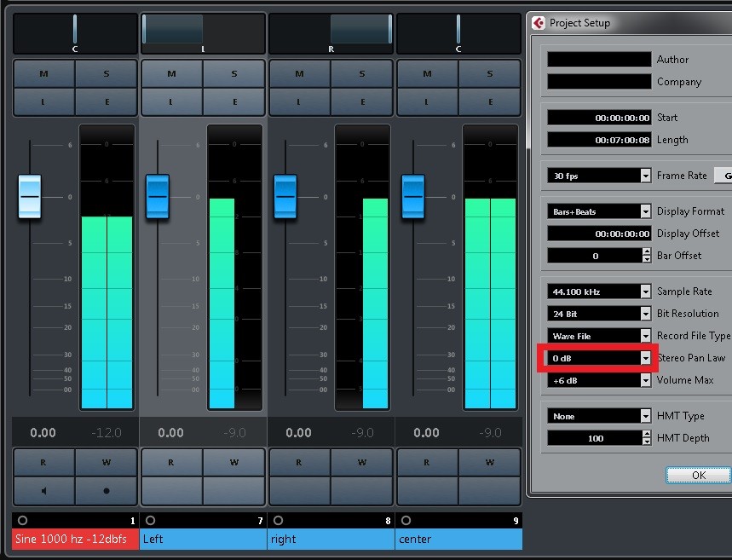Solo the Sine 1000 hz channel
Screen dimensions: 732x560
pyautogui.click(x=107, y=74)
